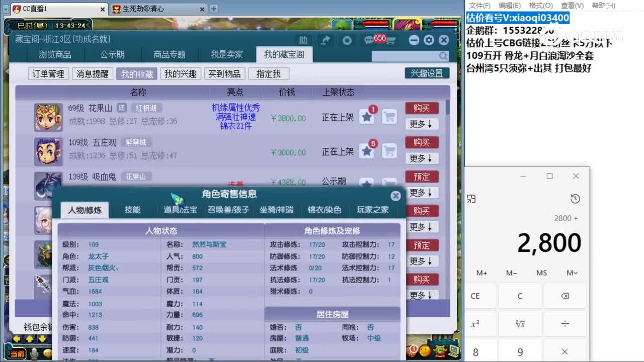This screenshot has width=644, height=362.
Task: Open the 格式(O) menu in Notepad
Action: point(540,6)
